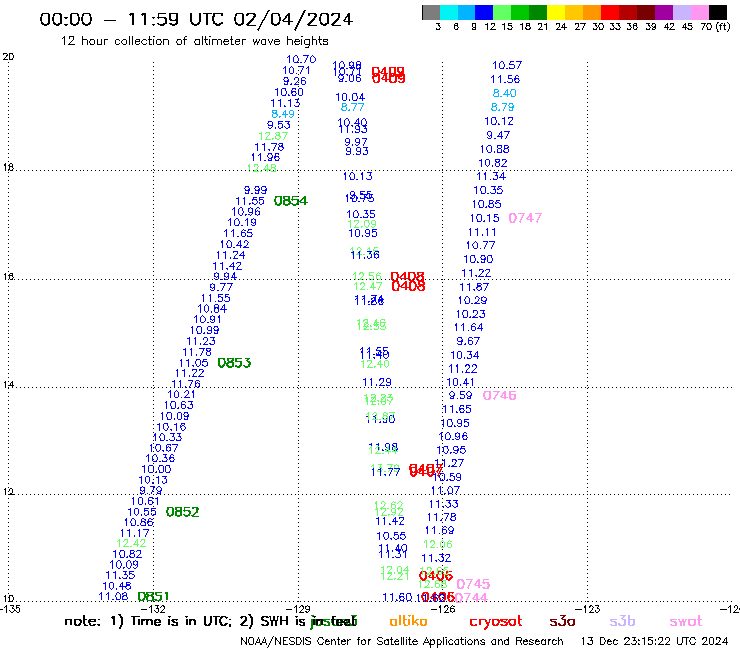Screen dimensions: 740x650
Task: Click the wave height value 11.60
Action: point(397,598)
